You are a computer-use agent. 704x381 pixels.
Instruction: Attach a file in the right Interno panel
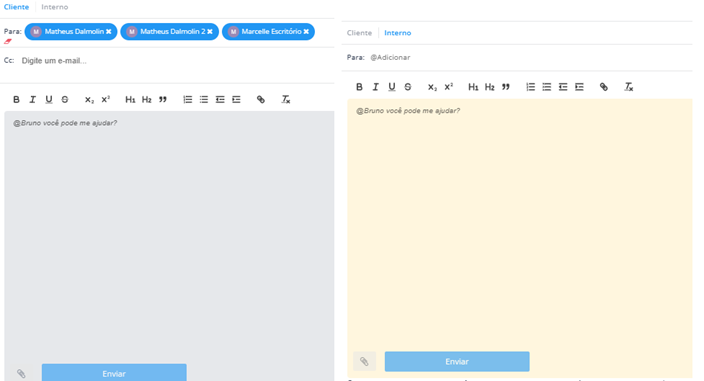[x=364, y=361]
